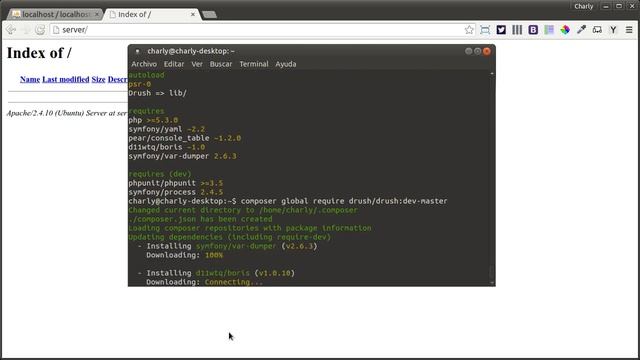
Task: Click the pear/console_table requirement line
Action: click(x=184, y=138)
